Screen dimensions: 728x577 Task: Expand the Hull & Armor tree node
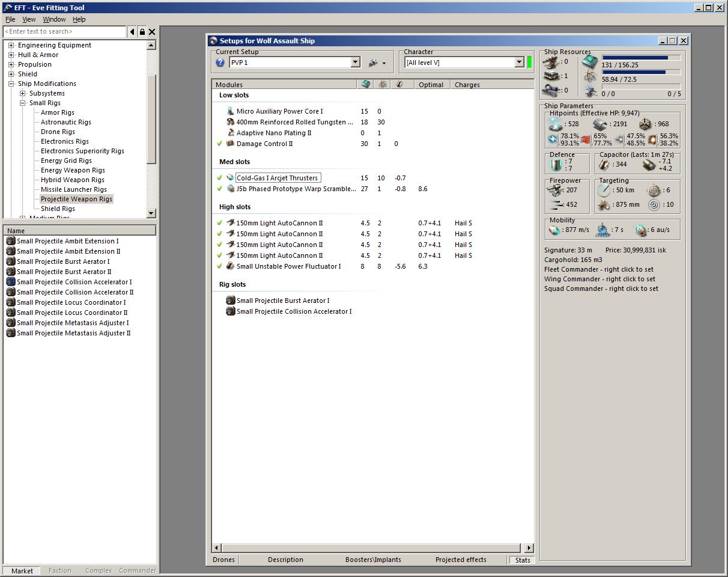11,55
